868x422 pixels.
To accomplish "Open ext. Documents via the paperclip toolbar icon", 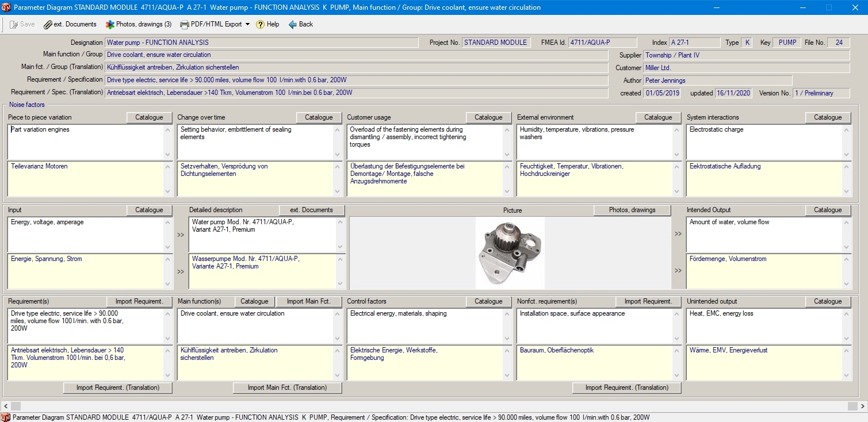I will tap(70, 24).
